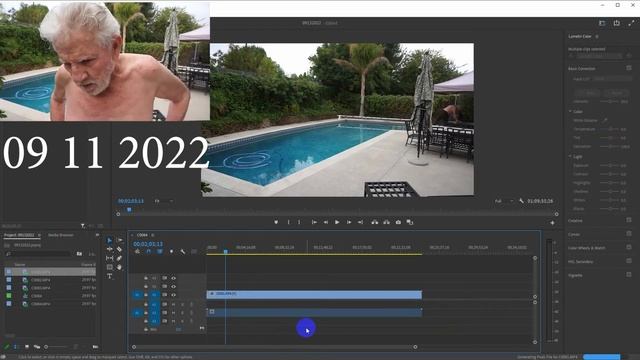The height and width of the screenshot is (360, 640).
Task: Select the Type tool
Action: pyautogui.click(x=109, y=276)
